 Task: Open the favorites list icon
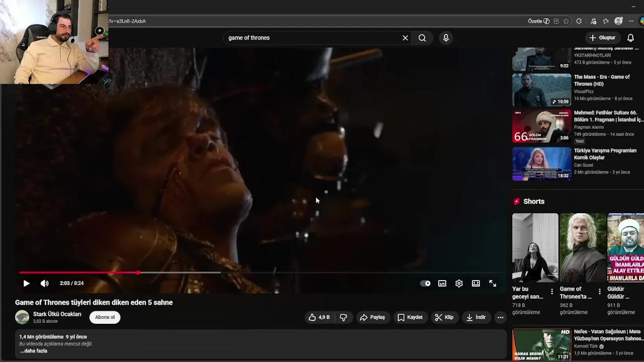tap(606, 21)
